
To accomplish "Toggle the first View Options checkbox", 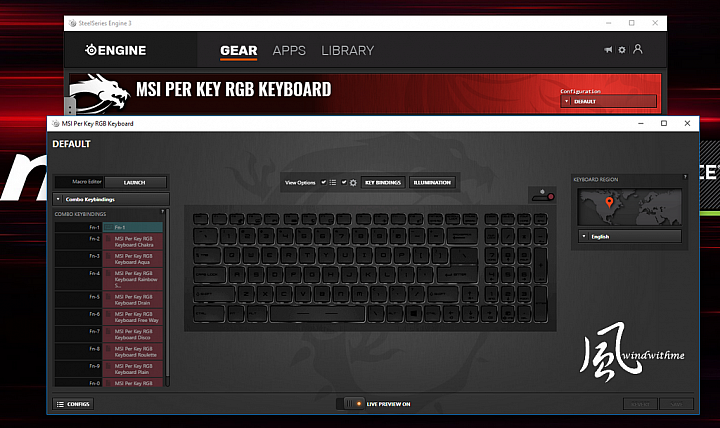I will pos(324,182).
